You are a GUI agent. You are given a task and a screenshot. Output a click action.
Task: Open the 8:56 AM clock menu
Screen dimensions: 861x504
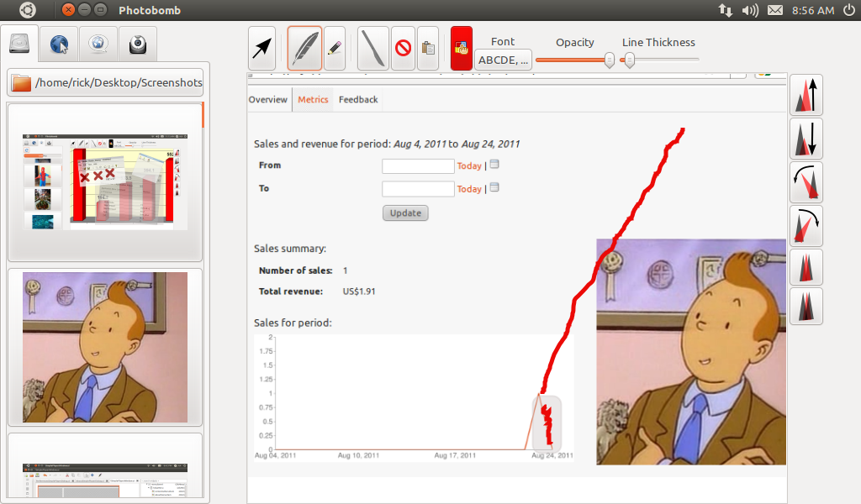click(813, 10)
